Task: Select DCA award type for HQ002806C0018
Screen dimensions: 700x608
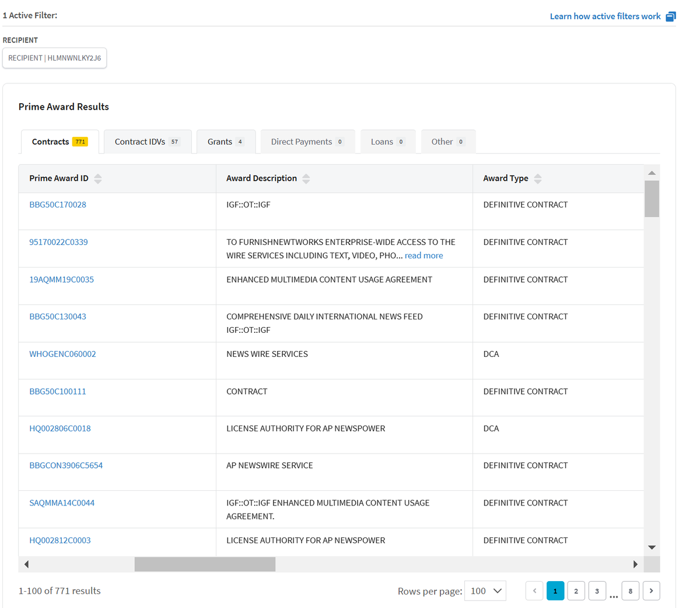Action: [491, 428]
